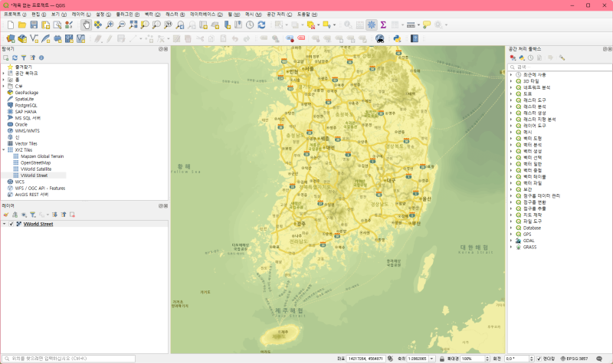Click the toolbox search field
613x364 pixels.
(x=559, y=67)
